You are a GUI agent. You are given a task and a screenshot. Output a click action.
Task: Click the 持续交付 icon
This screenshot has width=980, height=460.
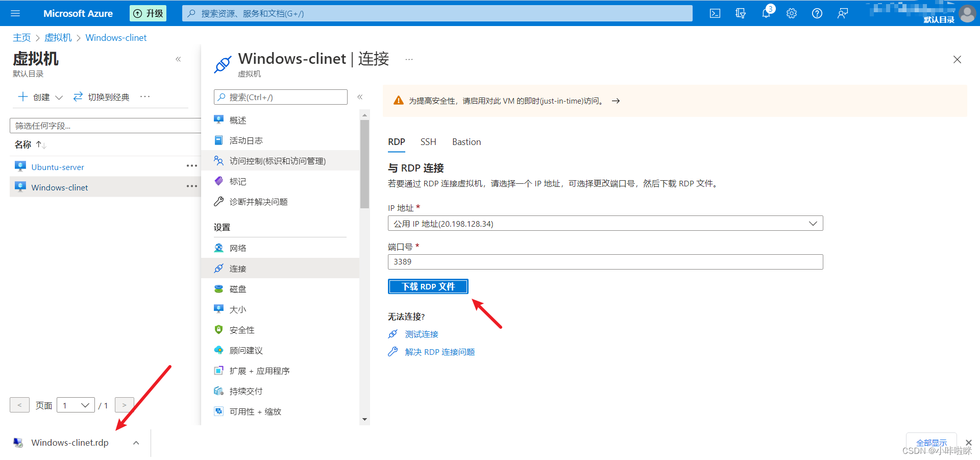pyautogui.click(x=218, y=391)
